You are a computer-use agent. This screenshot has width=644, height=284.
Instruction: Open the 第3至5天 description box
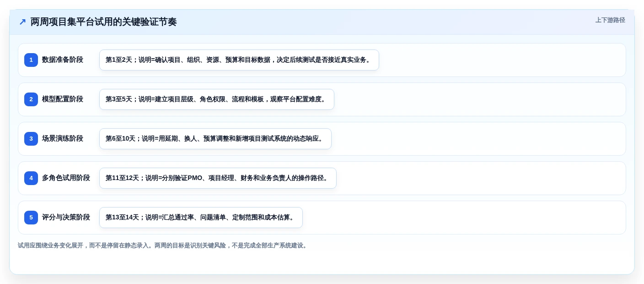click(x=217, y=99)
